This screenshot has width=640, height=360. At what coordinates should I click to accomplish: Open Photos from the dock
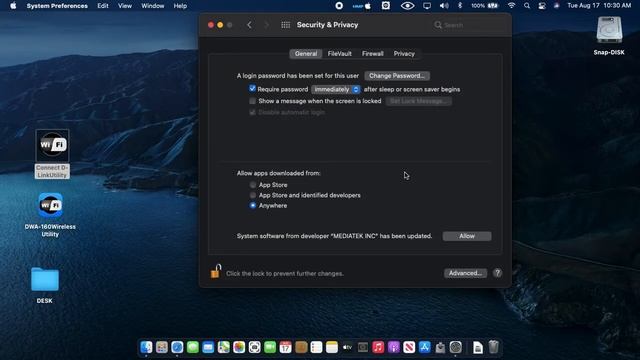(239, 347)
